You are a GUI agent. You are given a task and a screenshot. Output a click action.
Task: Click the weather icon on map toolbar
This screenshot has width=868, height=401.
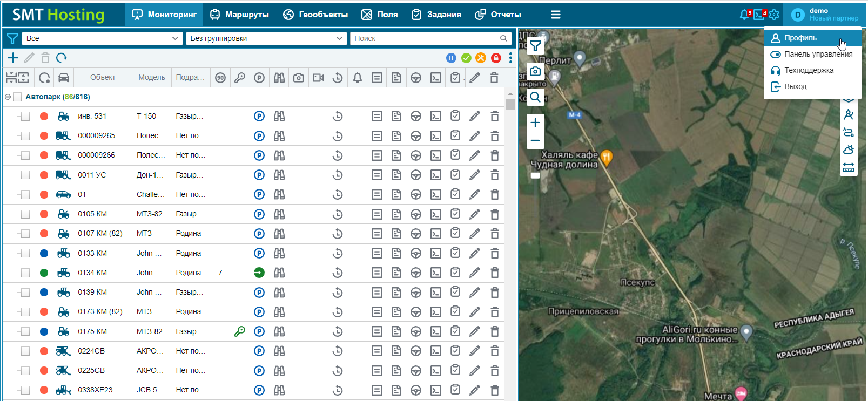point(849,149)
